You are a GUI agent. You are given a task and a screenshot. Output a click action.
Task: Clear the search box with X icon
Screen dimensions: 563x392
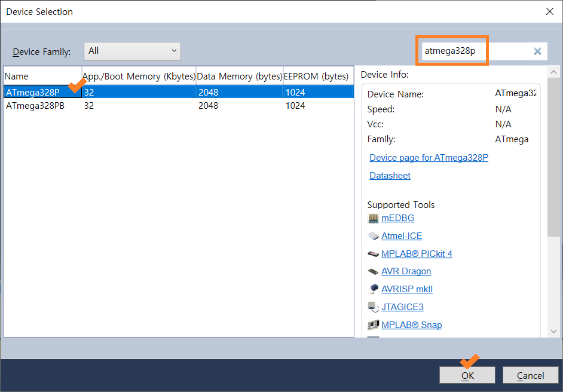click(537, 51)
